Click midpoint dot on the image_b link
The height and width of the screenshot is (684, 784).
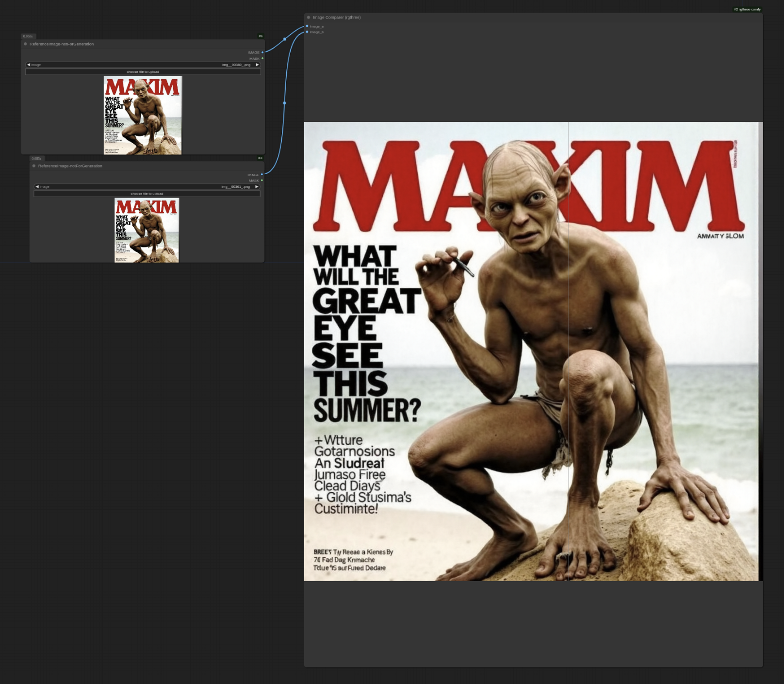pyautogui.click(x=284, y=103)
